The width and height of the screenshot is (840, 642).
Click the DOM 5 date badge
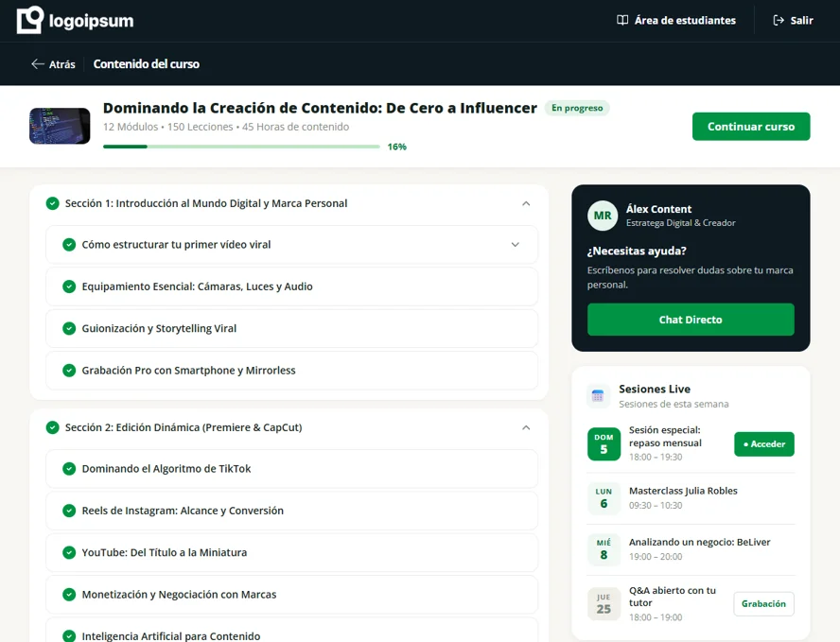(x=604, y=443)
